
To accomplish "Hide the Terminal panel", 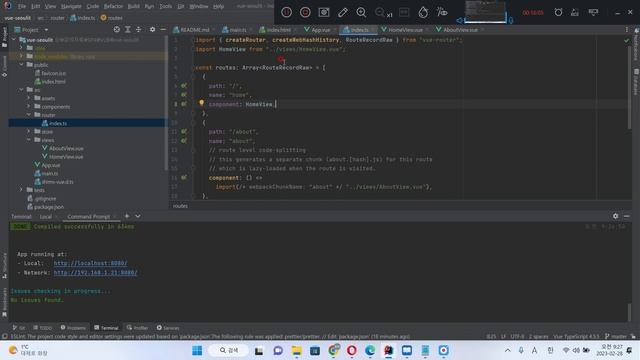I will click(627, 216).
